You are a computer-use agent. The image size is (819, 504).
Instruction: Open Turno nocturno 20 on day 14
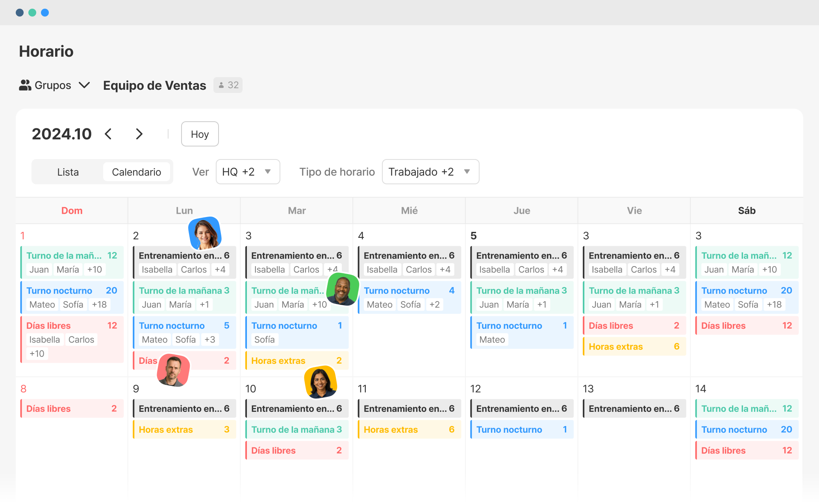747,430
